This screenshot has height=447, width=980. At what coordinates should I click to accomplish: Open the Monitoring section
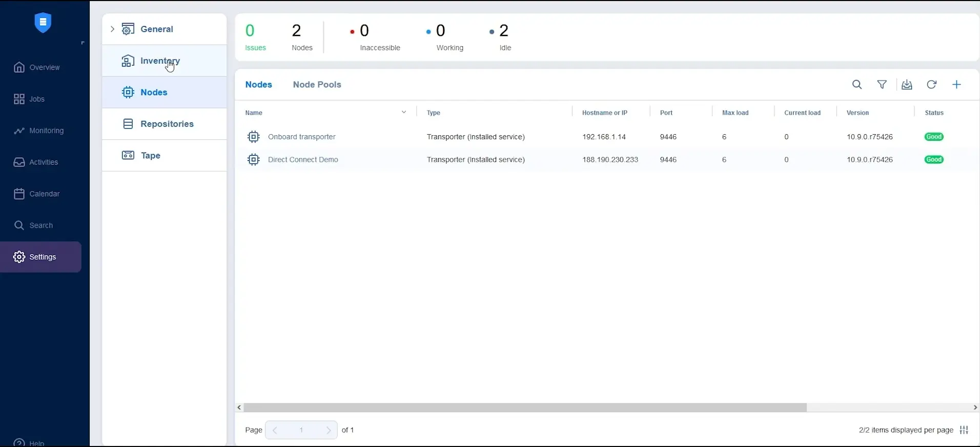pyautogui.click(x=39, y=131)
